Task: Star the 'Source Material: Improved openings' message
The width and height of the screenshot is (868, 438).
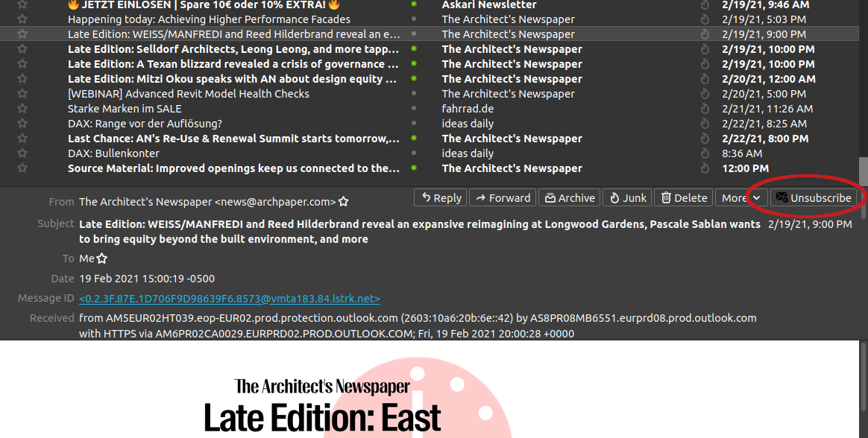Action: (22, 168)
